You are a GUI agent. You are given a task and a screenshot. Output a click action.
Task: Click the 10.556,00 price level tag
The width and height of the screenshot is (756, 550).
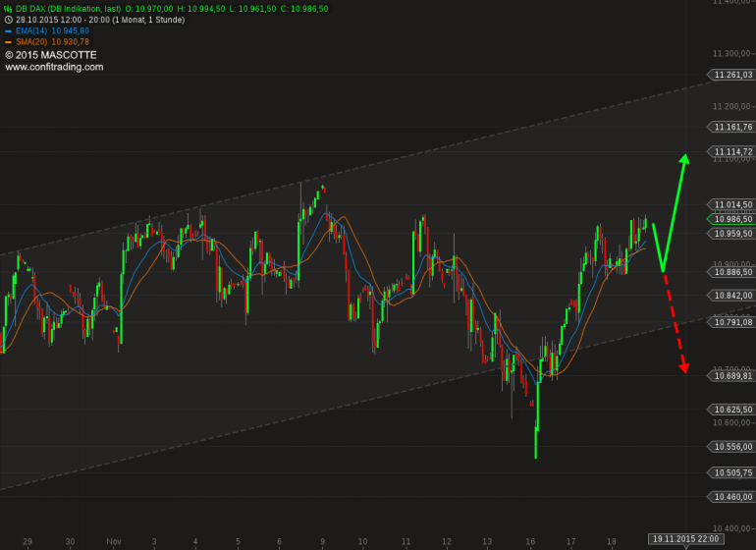pos(729,447)
